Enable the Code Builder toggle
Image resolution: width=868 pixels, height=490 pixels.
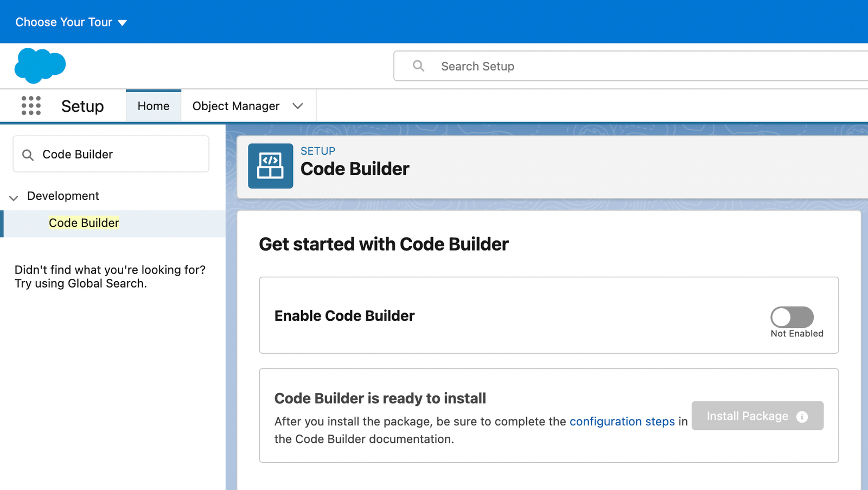click(x=791, y=317)
